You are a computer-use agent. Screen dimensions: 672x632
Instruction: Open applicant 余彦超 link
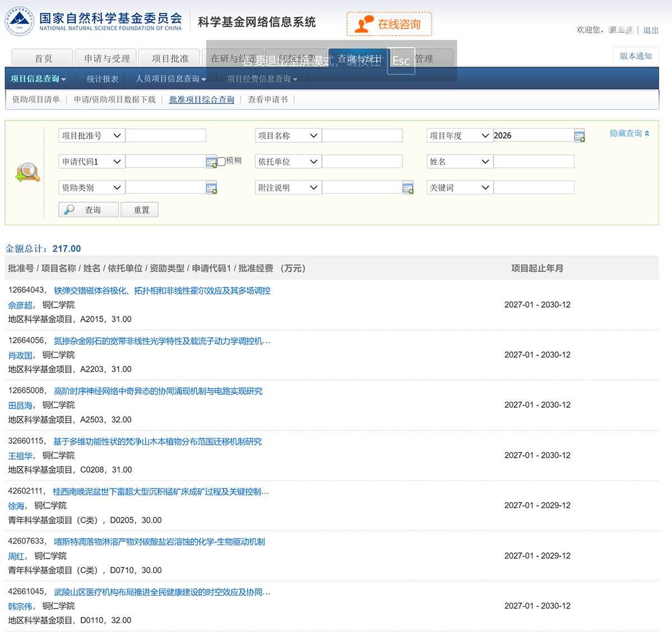(x=20, y=305)
